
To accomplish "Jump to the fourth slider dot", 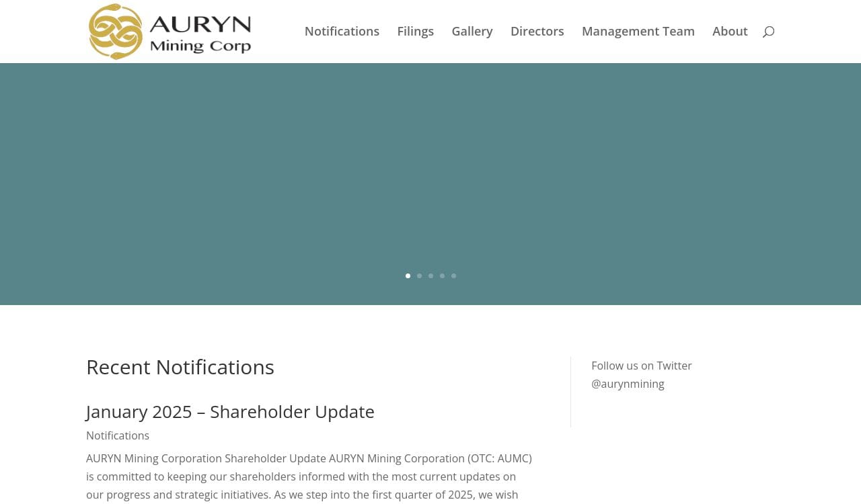I will pyautogui.click(x=442, y=276).
